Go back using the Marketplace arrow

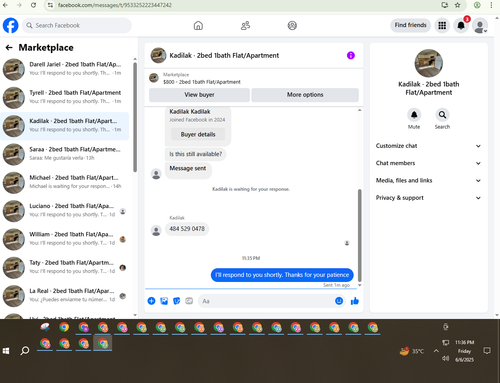tap(9, 48)
